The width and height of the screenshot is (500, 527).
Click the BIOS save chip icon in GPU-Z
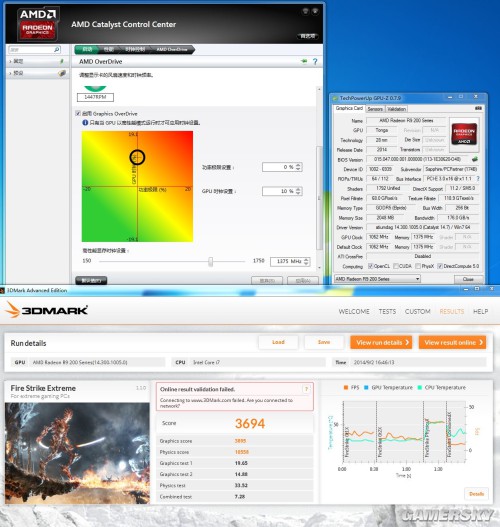tap(475, 159)
